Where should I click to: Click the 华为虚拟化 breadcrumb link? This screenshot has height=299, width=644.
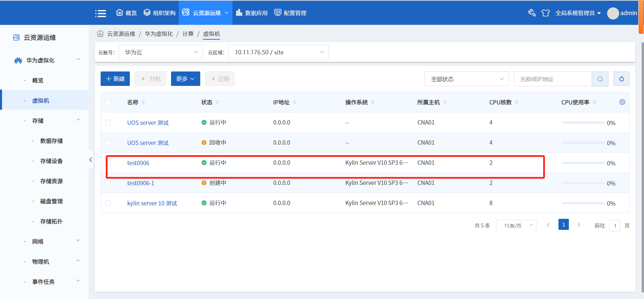[159, 34]
